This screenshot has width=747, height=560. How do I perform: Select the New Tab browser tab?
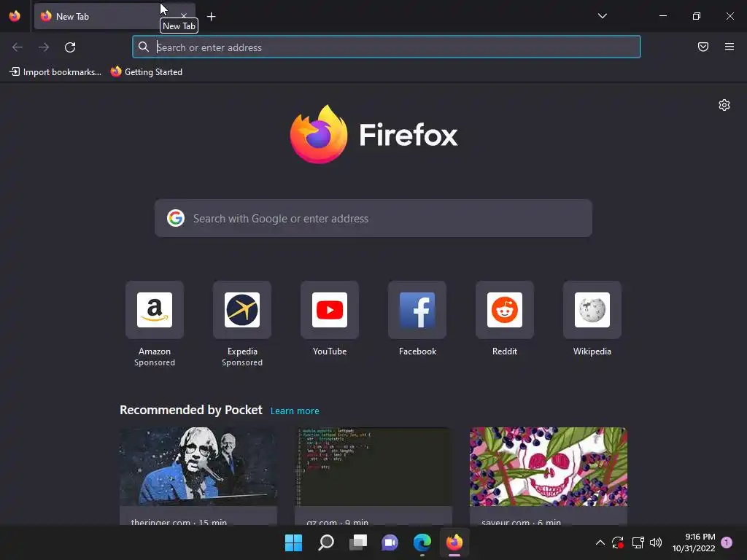tap(115, 17)
